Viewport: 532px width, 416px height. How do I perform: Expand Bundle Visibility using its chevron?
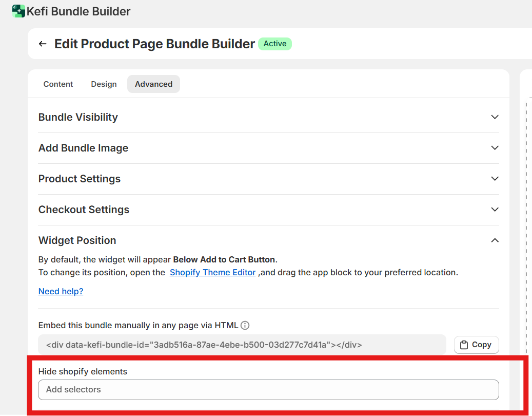(495, 117)
